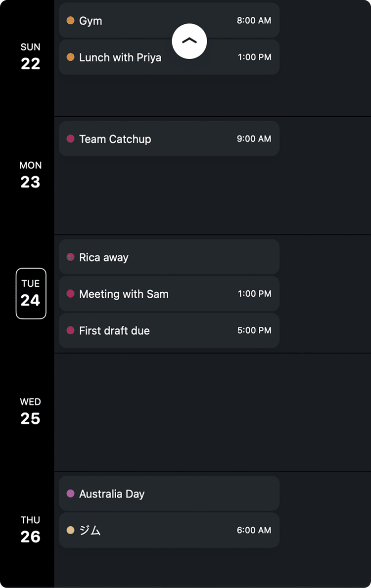Select the Rica away all-day event
371x588 pixels.
click(x=169, y=257)
